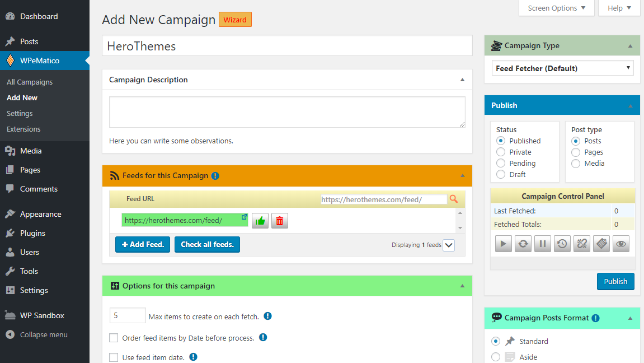Viewport: 644px width, 363px height.
Task: Click the Publish button
Action: point(615,281)
